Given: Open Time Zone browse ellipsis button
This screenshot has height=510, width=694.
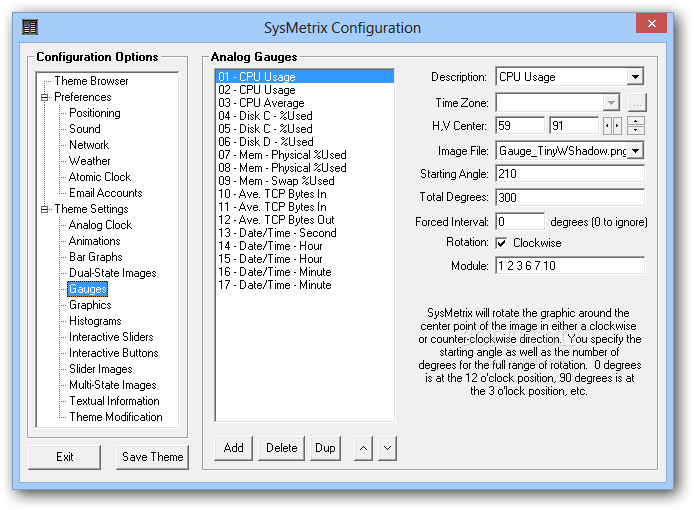Looking at the screenshot, I should pyautogui.click(x=637, y=103).
